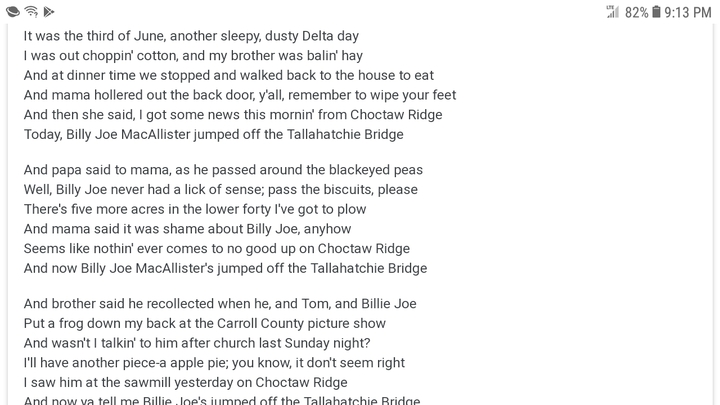Click the 'another piece-a apple pie' line

[x=214, y=363]
